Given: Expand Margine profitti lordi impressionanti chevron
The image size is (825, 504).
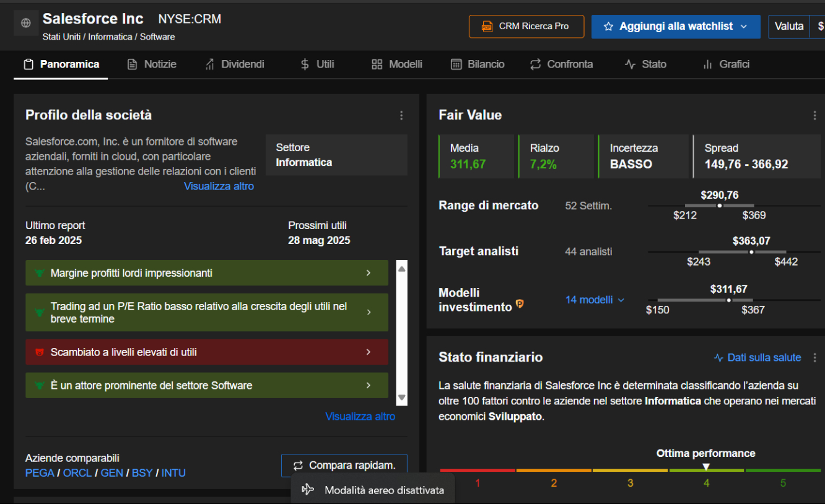Looking at the screenshot, I should 369,273.
